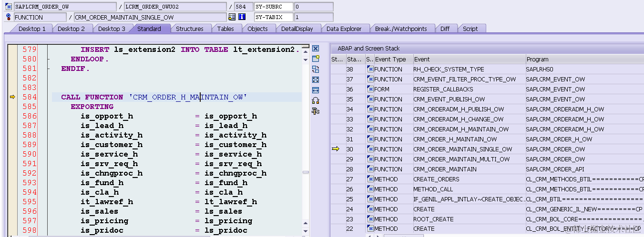
Task: Click the line number field showing 584
Action: (x=243, y=7)
